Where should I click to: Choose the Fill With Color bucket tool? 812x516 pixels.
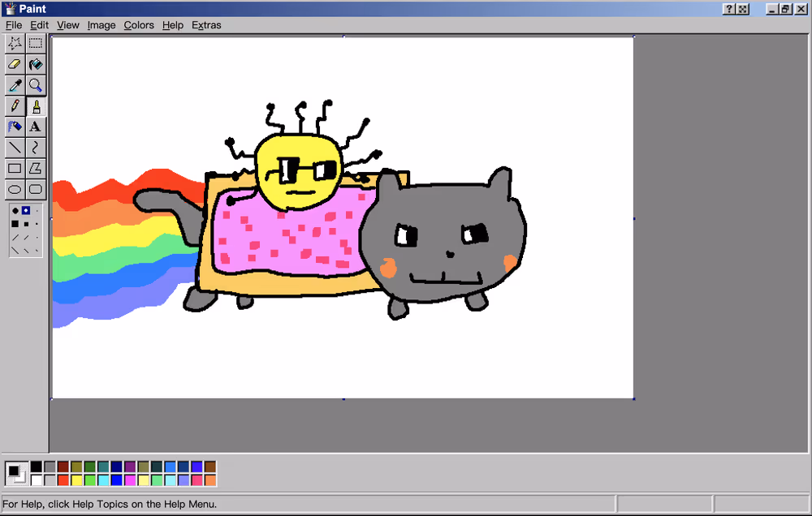pos(36,64)
